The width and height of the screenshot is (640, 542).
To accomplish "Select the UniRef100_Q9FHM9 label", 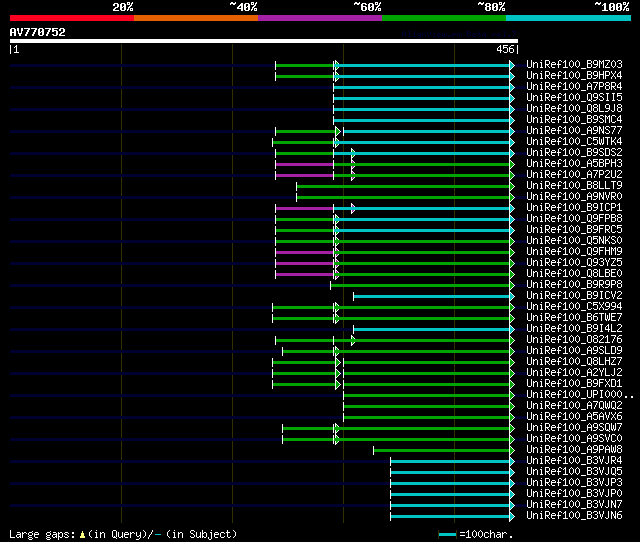I will point(574,252).
